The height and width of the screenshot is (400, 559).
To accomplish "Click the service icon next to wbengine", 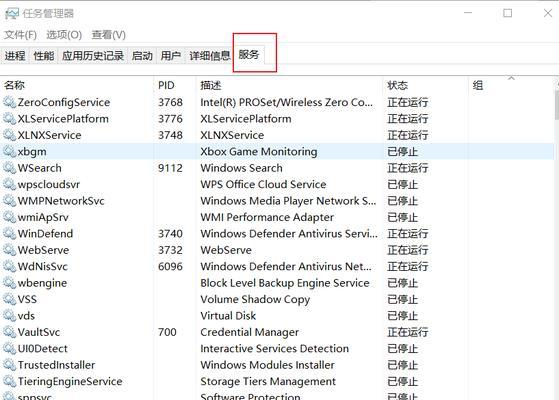I will (x=10, y=283).
